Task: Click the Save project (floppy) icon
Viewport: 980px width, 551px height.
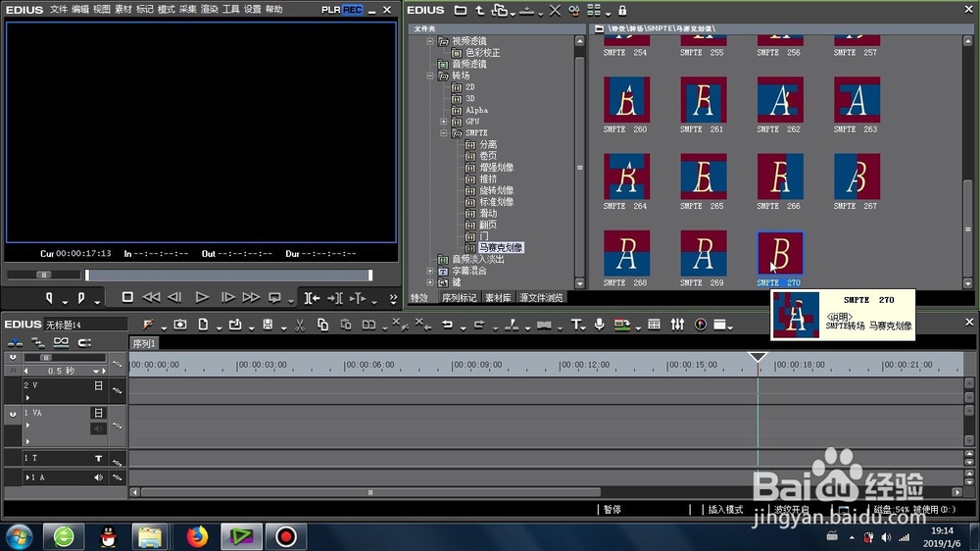Action: click(x=268, y=324)
